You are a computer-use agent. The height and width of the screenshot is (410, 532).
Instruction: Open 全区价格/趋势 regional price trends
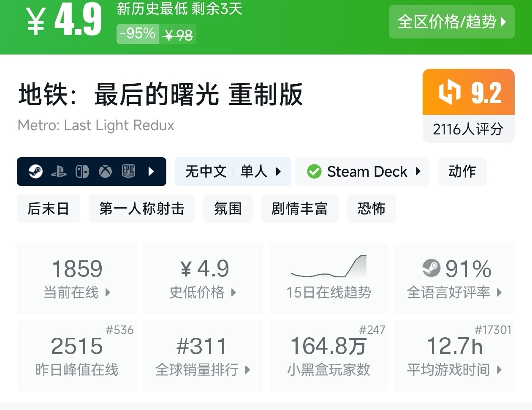pos(451,22)
